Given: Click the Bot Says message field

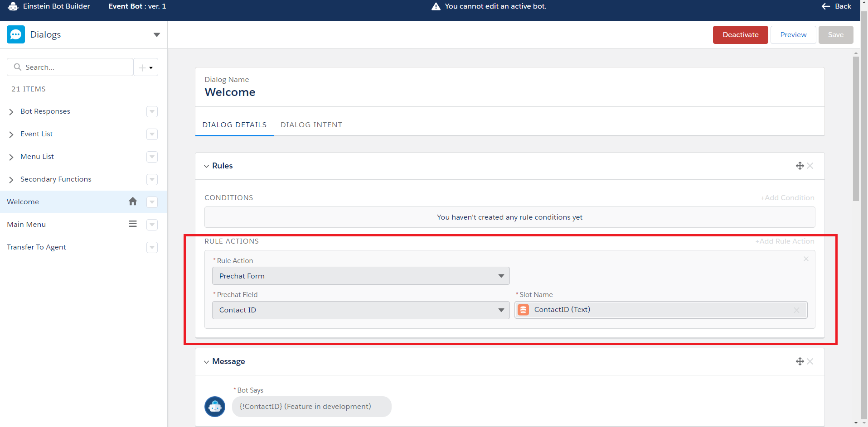Looking at the screenshot, I should 312,407.
